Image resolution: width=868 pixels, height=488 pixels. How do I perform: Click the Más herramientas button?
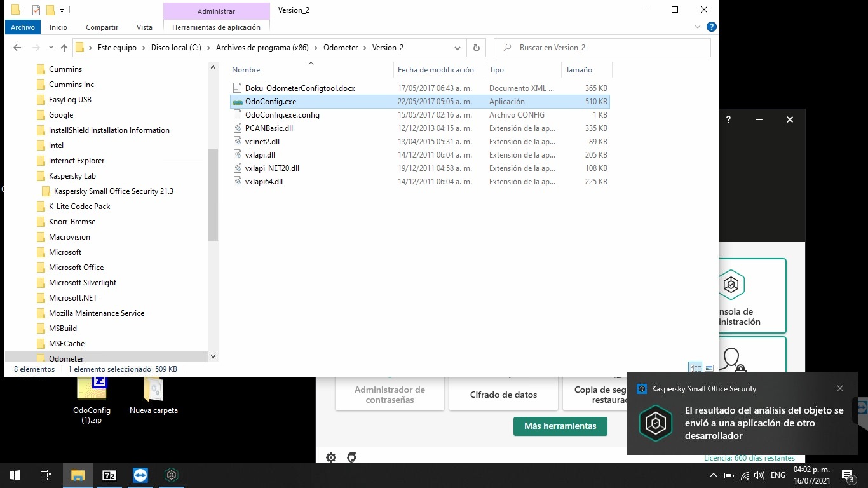pyautogui.click(x=560, y=426)
